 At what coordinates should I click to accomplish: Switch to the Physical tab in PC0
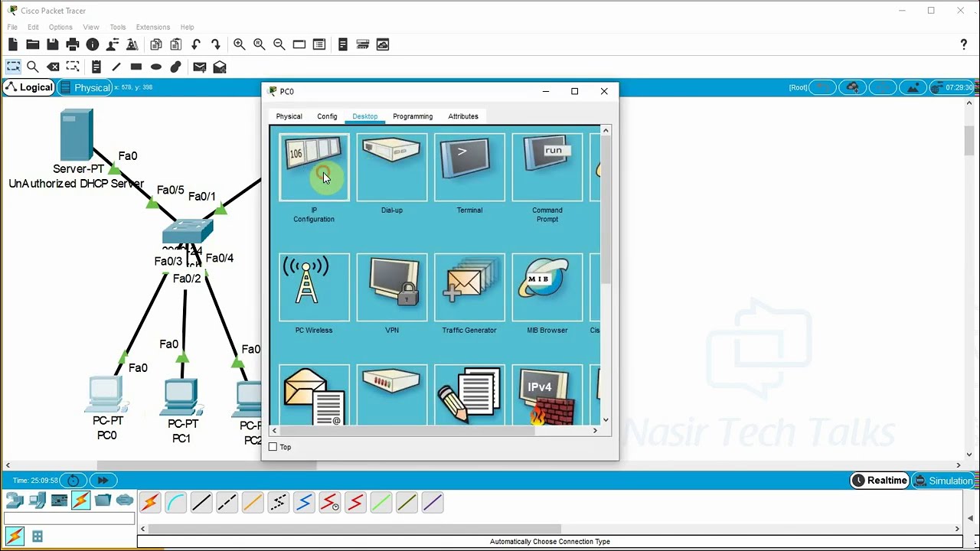click(x=289, y=116)
